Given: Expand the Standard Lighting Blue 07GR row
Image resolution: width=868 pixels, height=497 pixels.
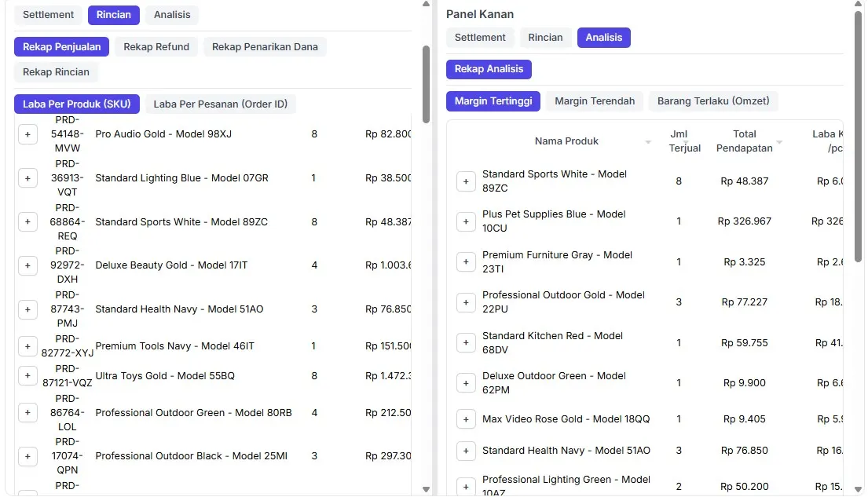Looking at the screenshot, I should point(27,178).
